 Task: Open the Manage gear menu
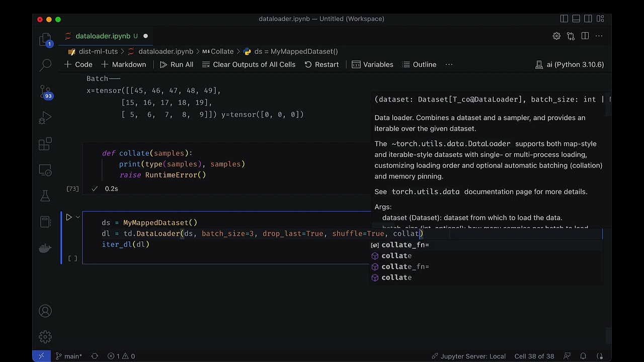click(x=45, y=336)
